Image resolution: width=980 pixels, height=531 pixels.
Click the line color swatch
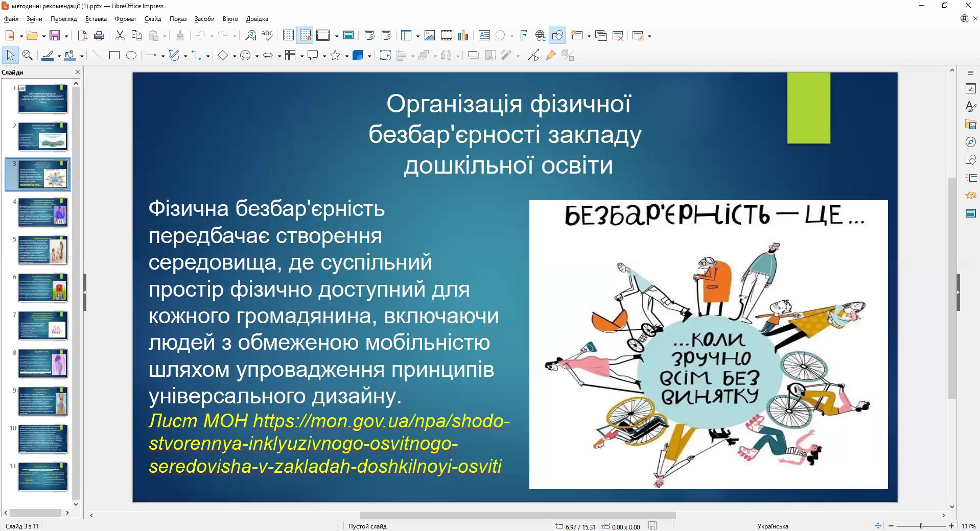[x=48, y=55]
